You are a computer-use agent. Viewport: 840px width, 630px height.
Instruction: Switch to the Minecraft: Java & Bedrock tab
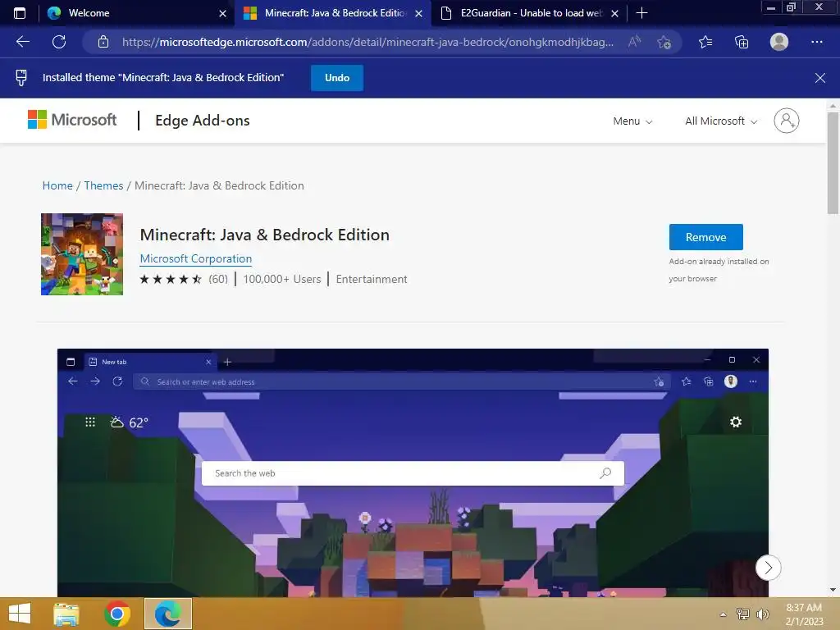point(332,13)
